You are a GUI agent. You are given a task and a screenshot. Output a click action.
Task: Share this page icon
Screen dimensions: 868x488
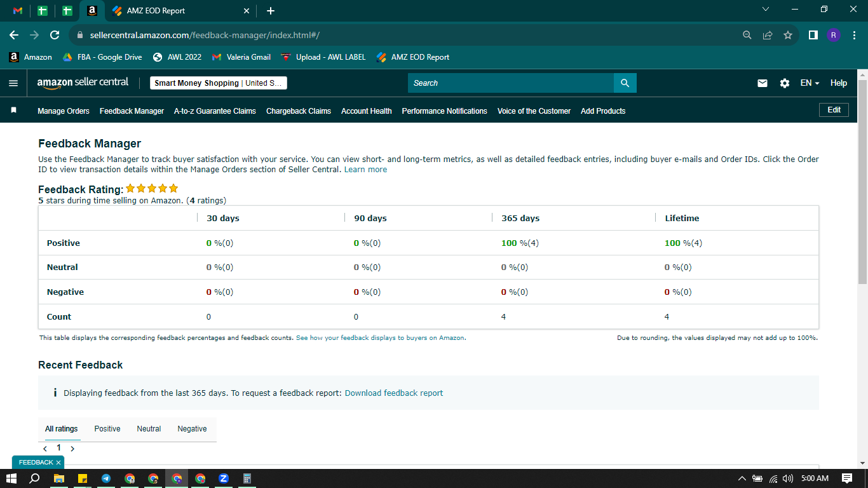[x=768, y=35]
